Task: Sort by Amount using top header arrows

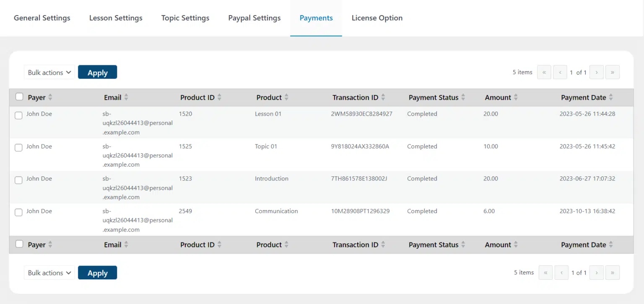Action: click(516, 98)
